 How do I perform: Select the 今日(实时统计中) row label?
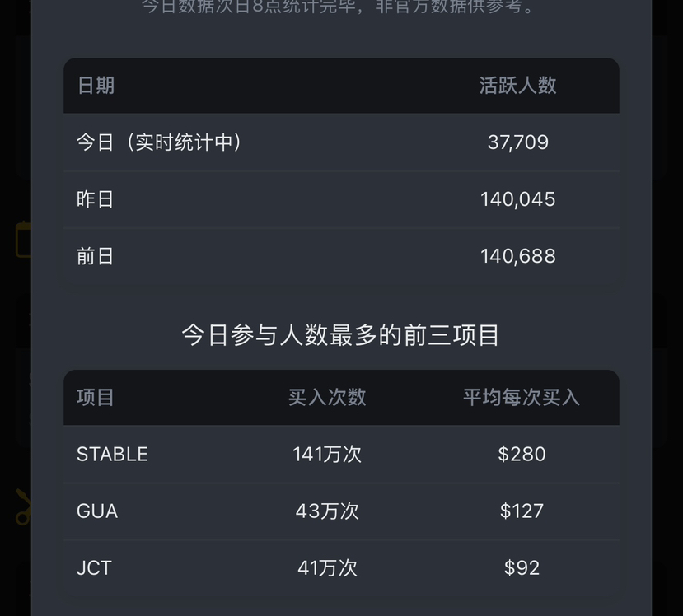159,142
